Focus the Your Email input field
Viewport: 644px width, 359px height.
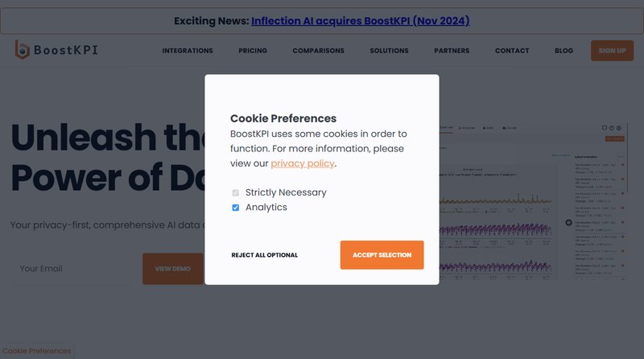click(68, 269)
